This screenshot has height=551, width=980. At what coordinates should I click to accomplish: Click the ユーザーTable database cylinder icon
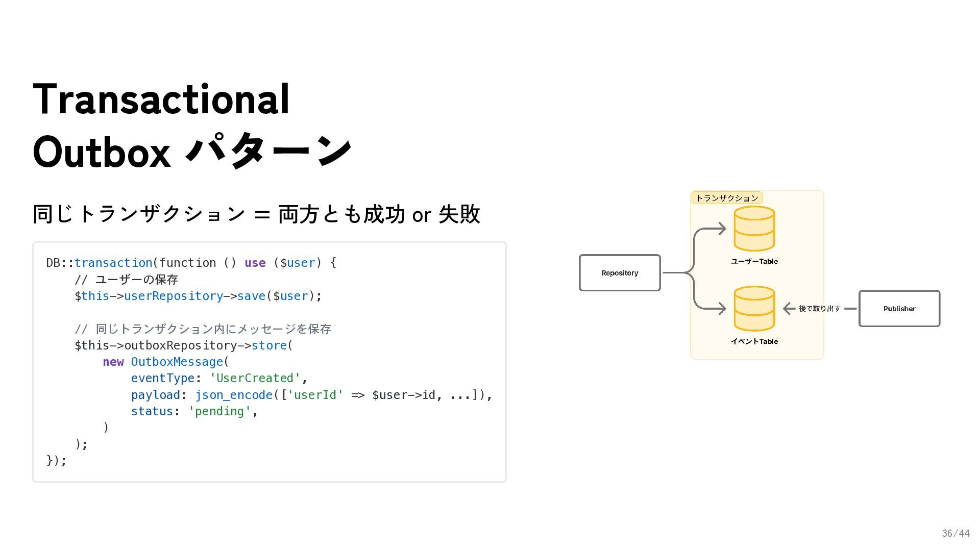754,229
